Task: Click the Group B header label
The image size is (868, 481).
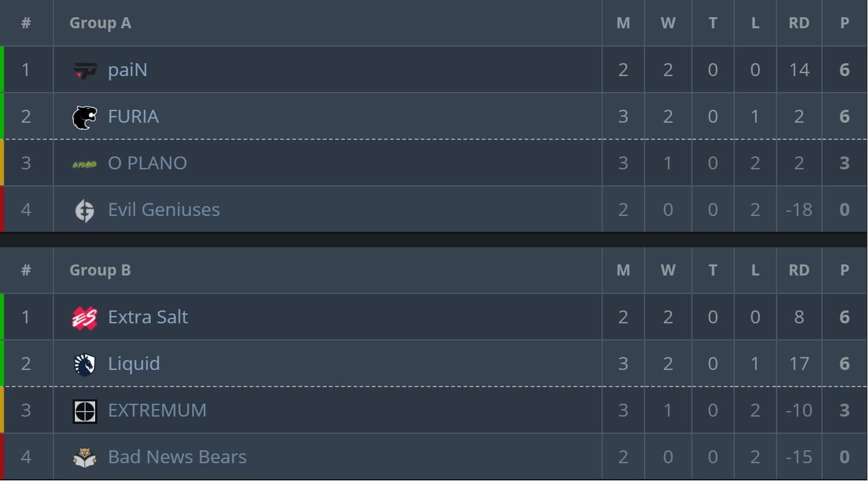Action: (x=100, y=270)
